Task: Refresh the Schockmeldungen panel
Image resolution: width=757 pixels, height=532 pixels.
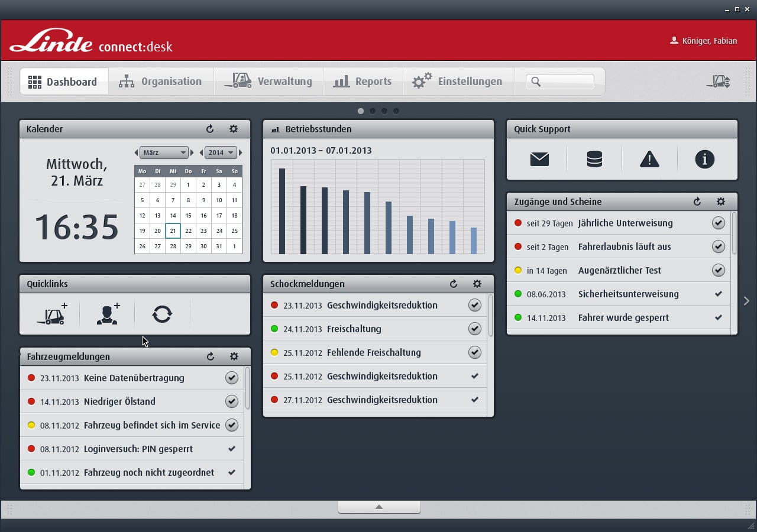Action: tap(454, 284)
